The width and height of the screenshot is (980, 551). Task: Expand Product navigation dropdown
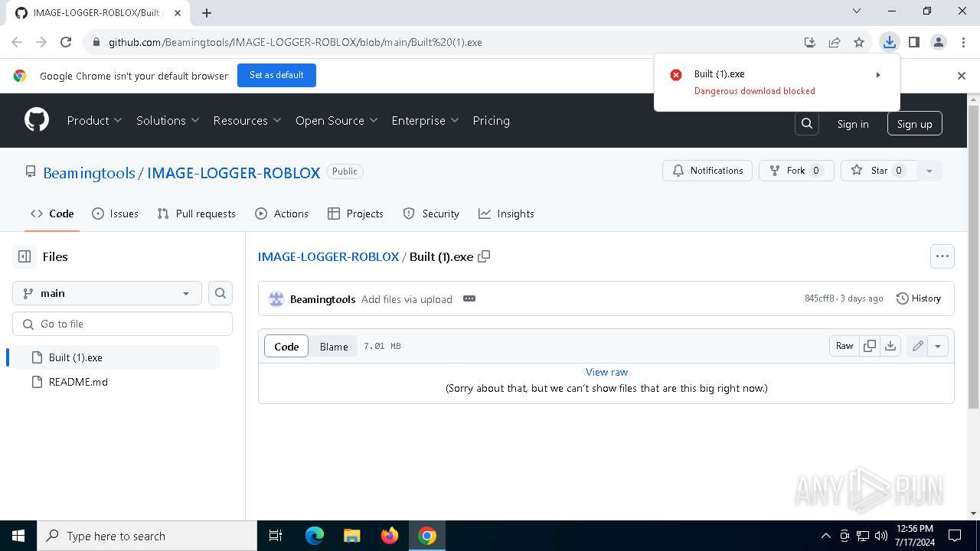tap(94, 120)
